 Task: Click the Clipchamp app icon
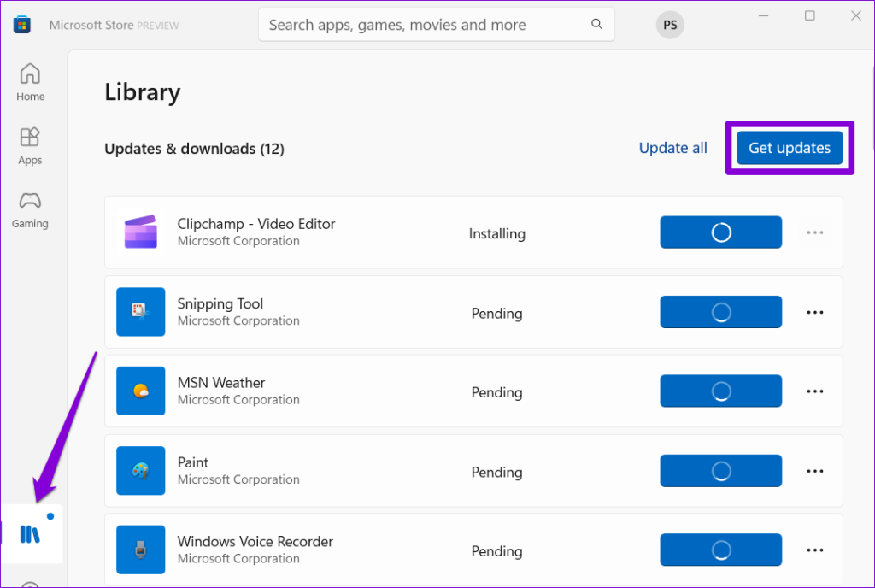[x=140, y=232]
